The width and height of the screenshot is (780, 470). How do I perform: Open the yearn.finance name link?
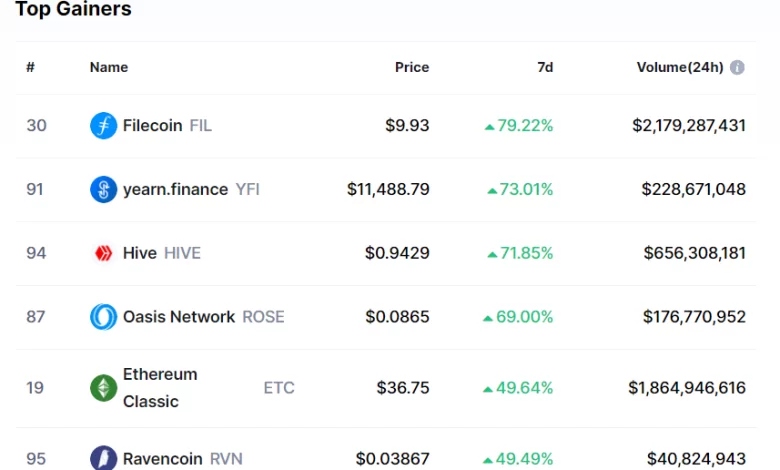(x=175, y=189)
